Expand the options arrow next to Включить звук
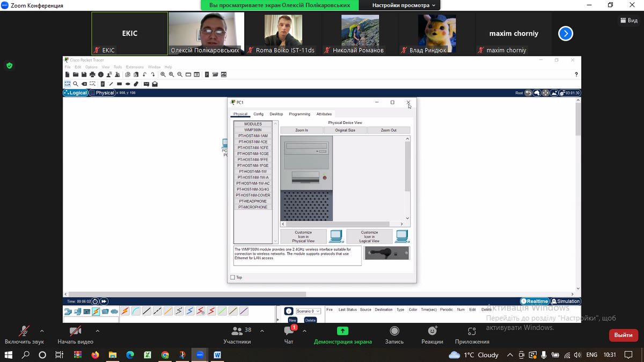This screenshot has width=644, height=362. 42,331
